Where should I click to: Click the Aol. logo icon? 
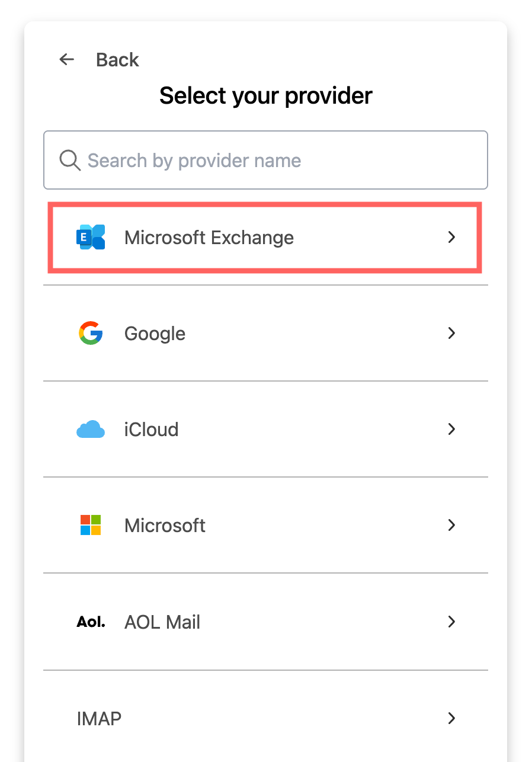[91, 622]
